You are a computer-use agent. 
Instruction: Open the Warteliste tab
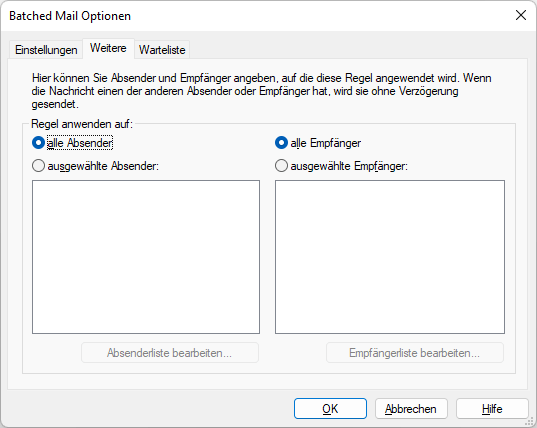coord(162,50)
